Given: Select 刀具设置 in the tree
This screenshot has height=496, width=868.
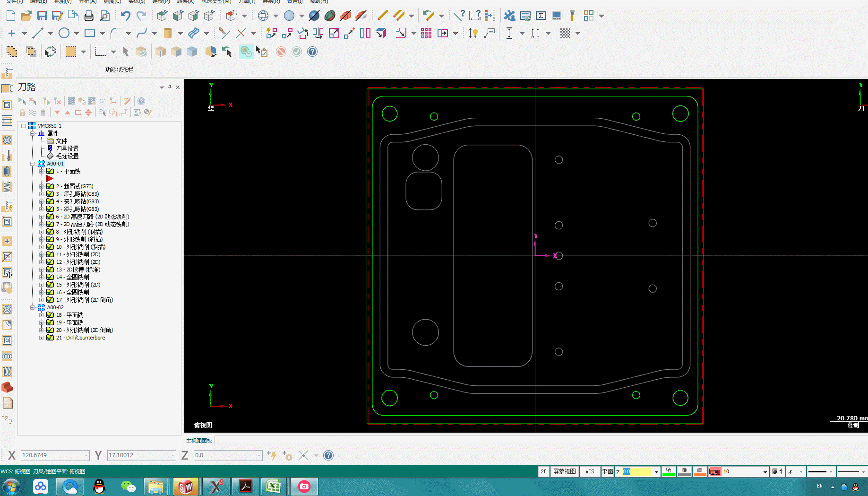Looking at the screenshot, I should (67, 148).
